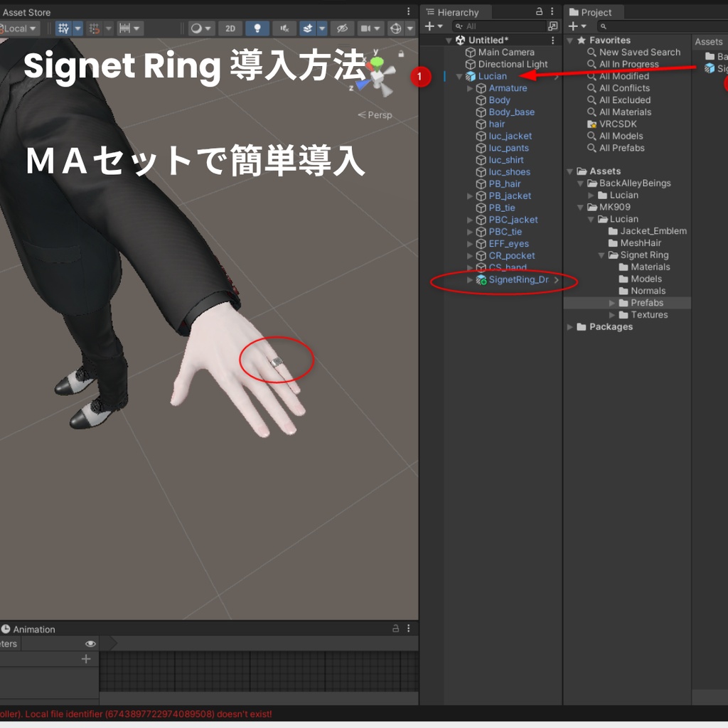Lock the Hierarchy panel

click(539, 11)
